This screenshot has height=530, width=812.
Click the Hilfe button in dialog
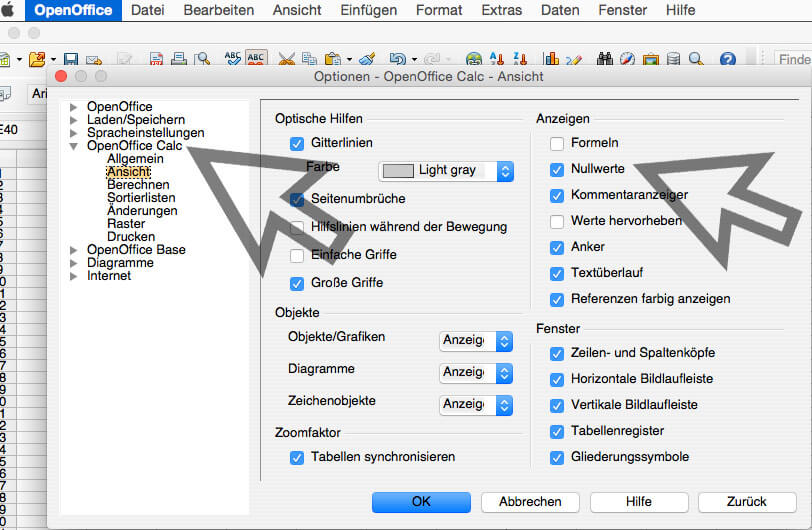[639, 502]
